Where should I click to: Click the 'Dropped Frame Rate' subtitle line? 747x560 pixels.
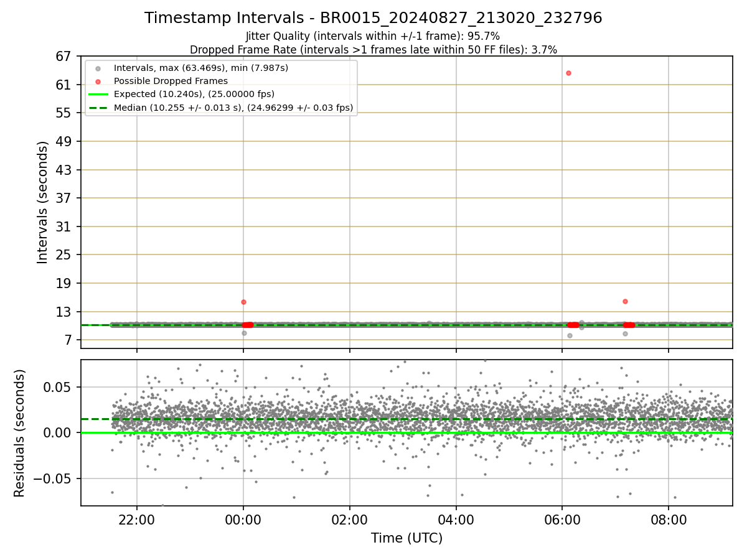(x=374, y=49)
